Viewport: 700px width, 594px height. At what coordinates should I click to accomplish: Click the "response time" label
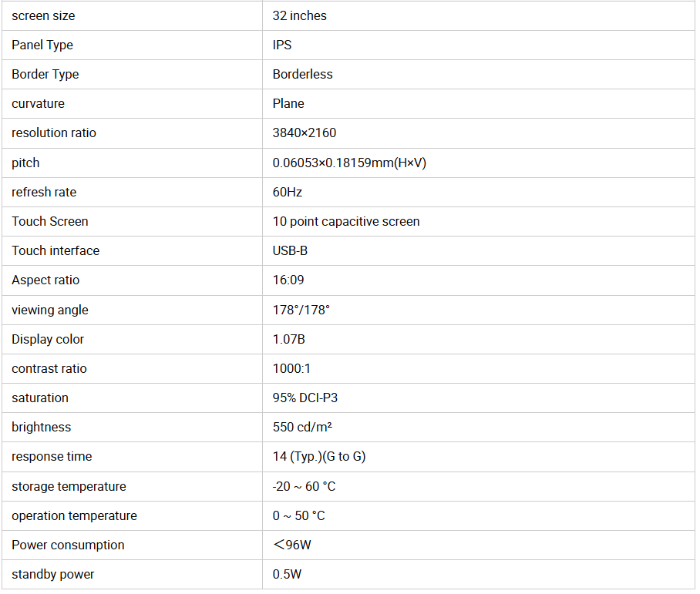tap(52, 456)
